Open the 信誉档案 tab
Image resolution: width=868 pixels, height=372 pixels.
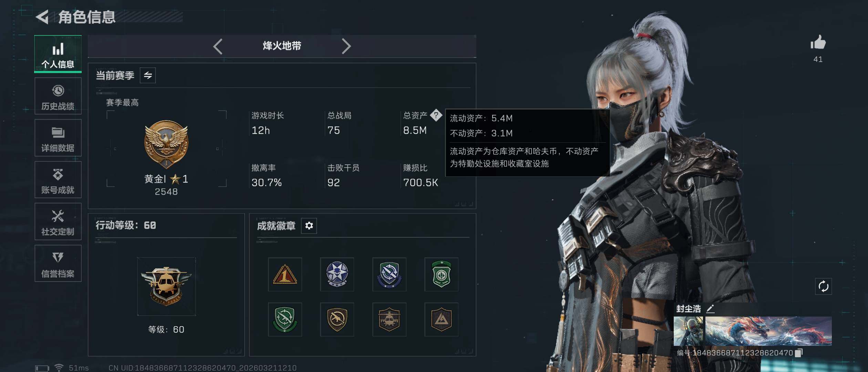[x=58, y=263]
